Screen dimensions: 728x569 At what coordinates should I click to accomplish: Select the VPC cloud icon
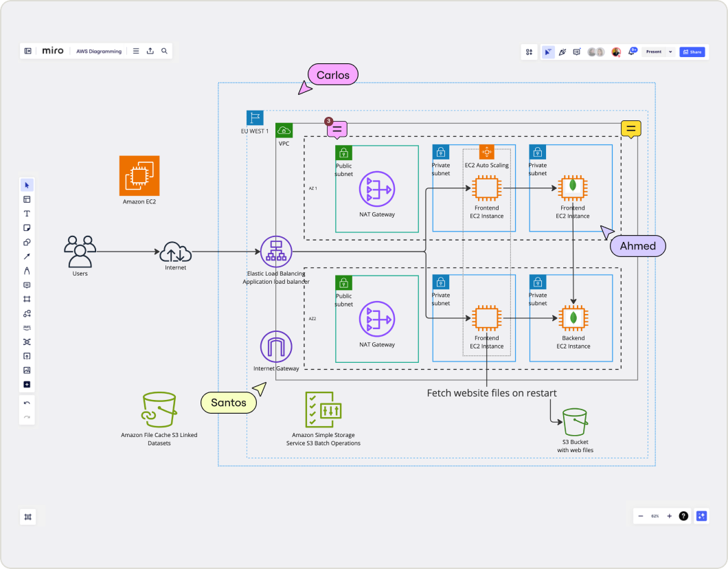coord(284,131)
